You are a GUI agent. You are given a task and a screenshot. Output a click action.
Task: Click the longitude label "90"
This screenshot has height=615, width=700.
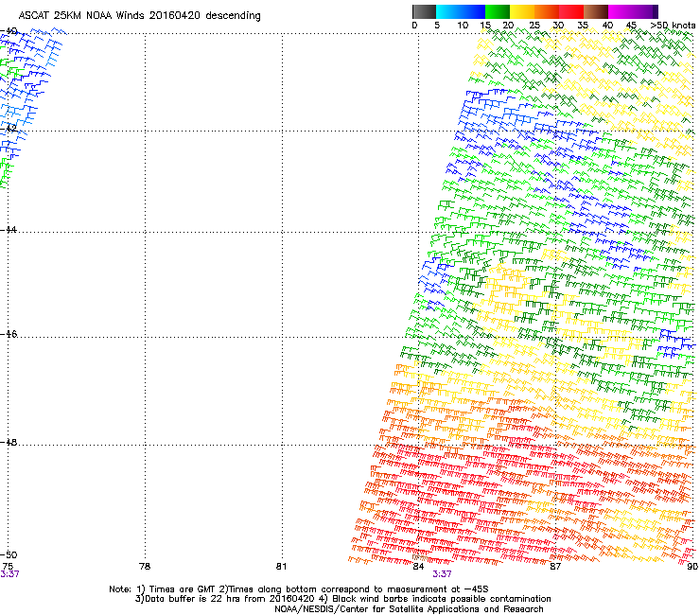coord(692,567)
